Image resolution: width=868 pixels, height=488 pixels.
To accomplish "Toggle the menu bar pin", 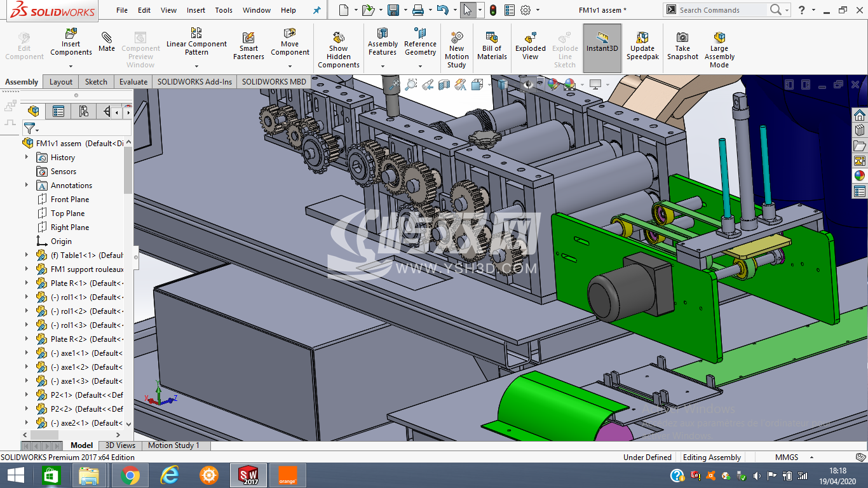I will [317, 10].
